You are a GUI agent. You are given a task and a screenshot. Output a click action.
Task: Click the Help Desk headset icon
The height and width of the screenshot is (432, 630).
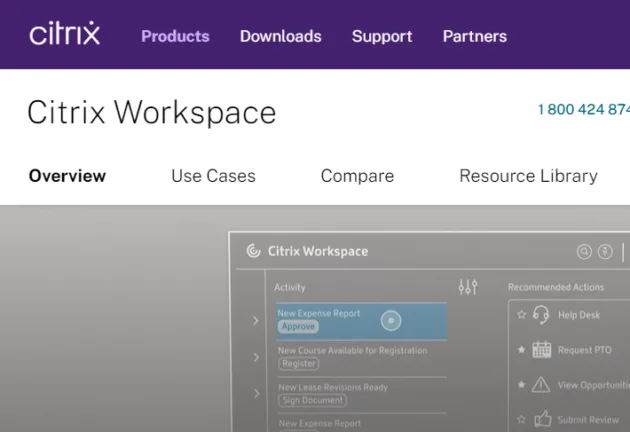coord(541,315)
